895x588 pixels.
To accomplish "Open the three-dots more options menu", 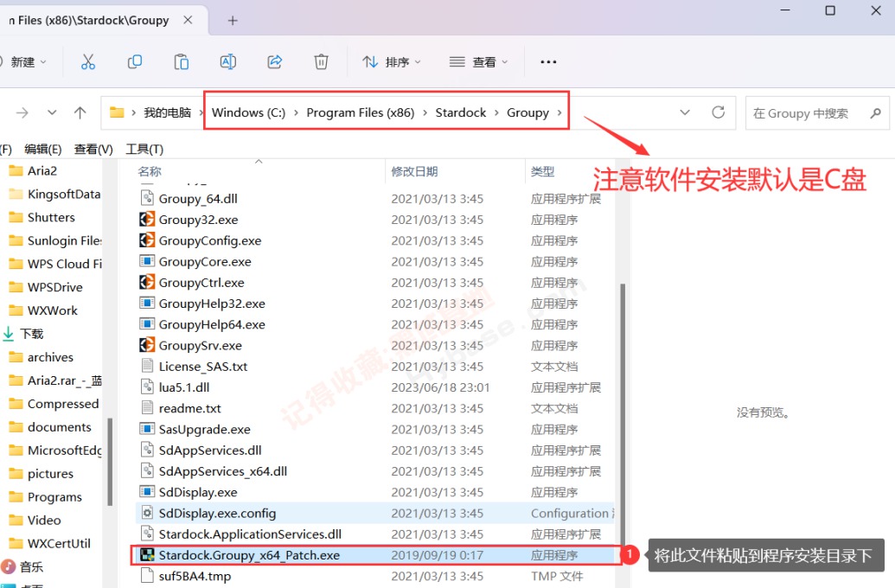I will [x=548, y=61].
